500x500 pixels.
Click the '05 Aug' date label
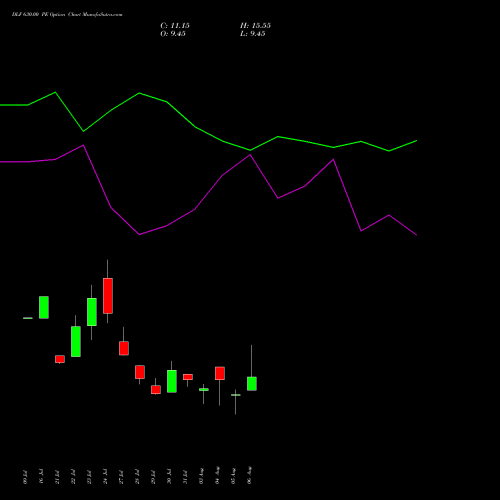click(x=233, y=476)
